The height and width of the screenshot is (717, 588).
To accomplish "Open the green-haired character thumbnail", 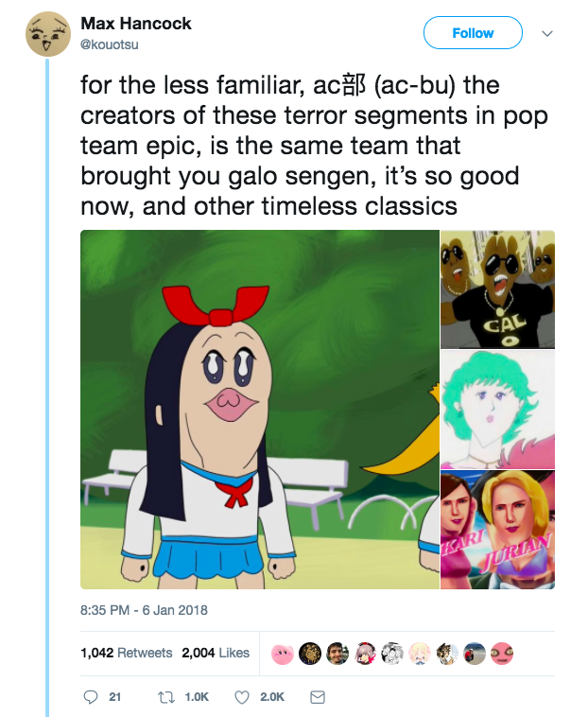I will coord(497,410).
